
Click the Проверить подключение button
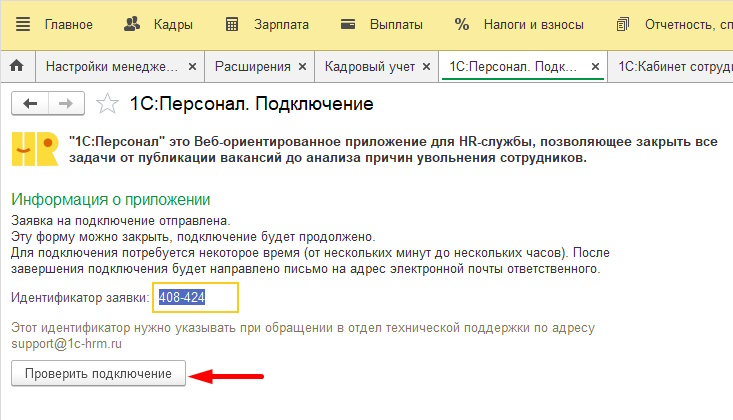(98, 373)
